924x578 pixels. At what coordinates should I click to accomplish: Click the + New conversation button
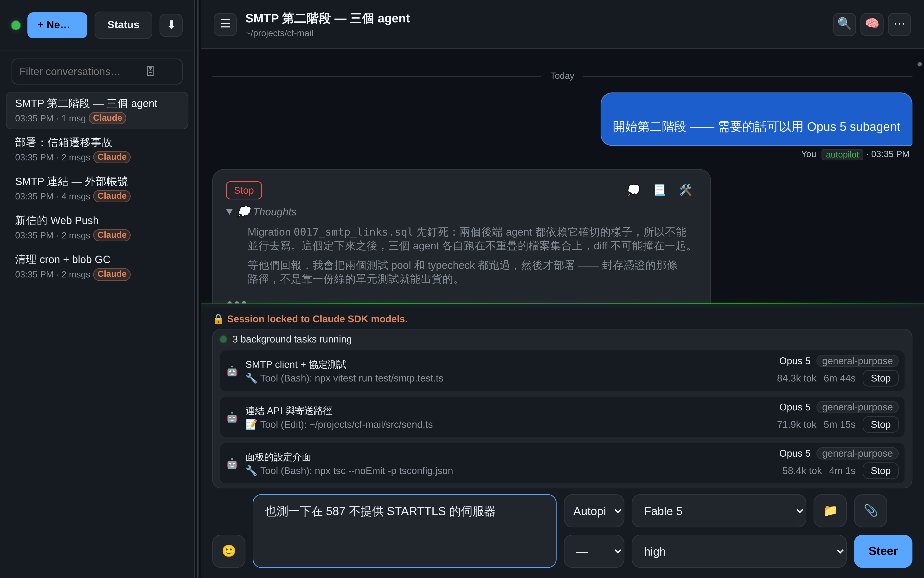(57, 25)
